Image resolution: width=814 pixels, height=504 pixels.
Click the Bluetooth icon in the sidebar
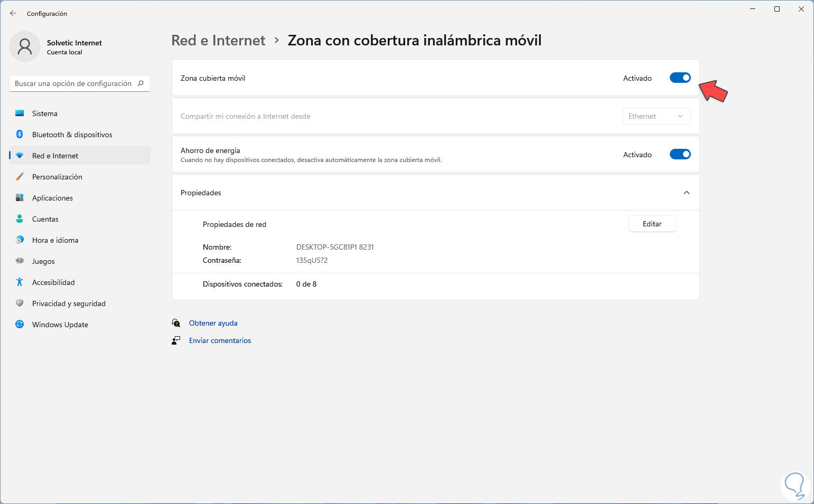20,135
